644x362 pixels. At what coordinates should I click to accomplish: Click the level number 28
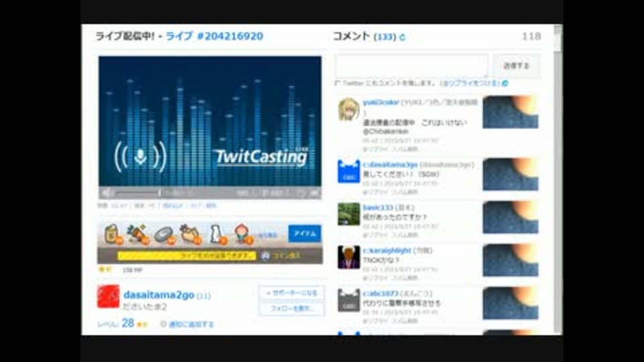(127, 323)
